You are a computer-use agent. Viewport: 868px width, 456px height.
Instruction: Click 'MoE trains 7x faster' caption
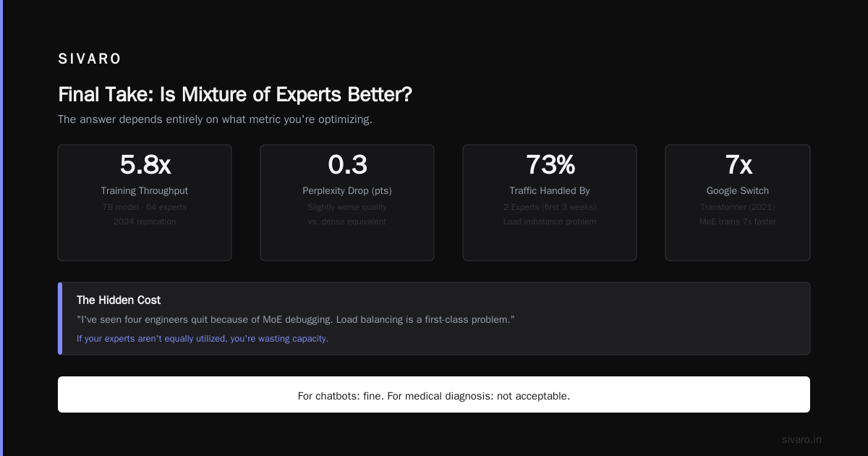(x=738, y=221)
